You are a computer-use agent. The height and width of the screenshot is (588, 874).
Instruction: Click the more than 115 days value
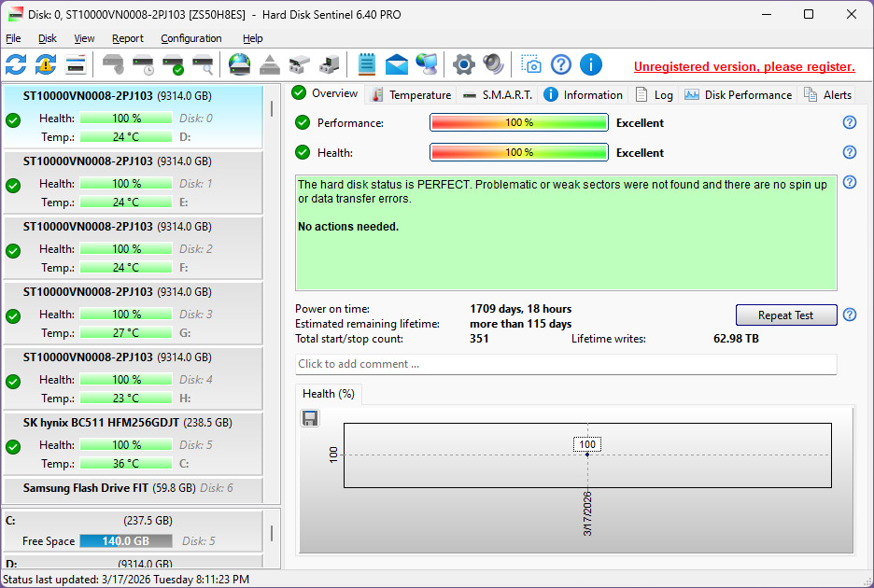(x=521, y=324)
